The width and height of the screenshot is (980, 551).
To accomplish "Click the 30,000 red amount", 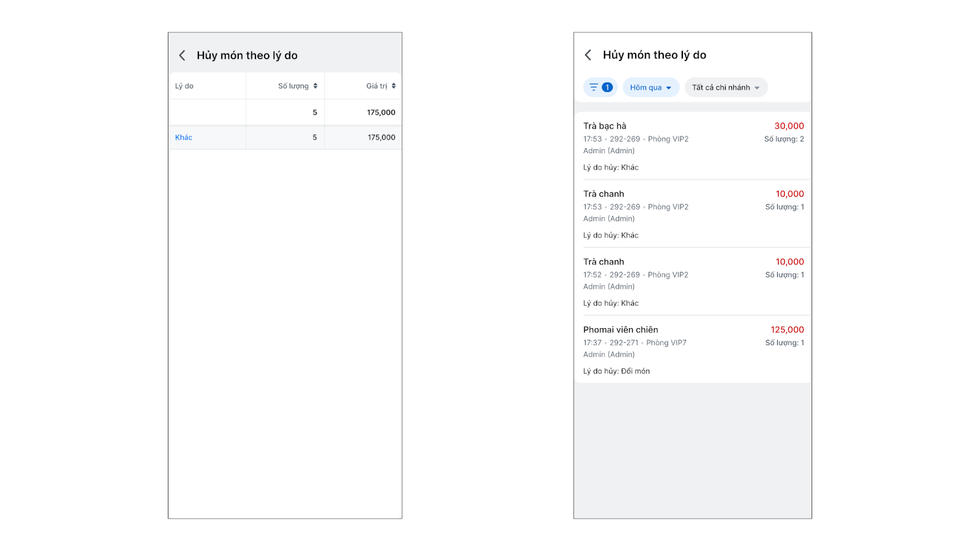I will (x=789, y=126).
